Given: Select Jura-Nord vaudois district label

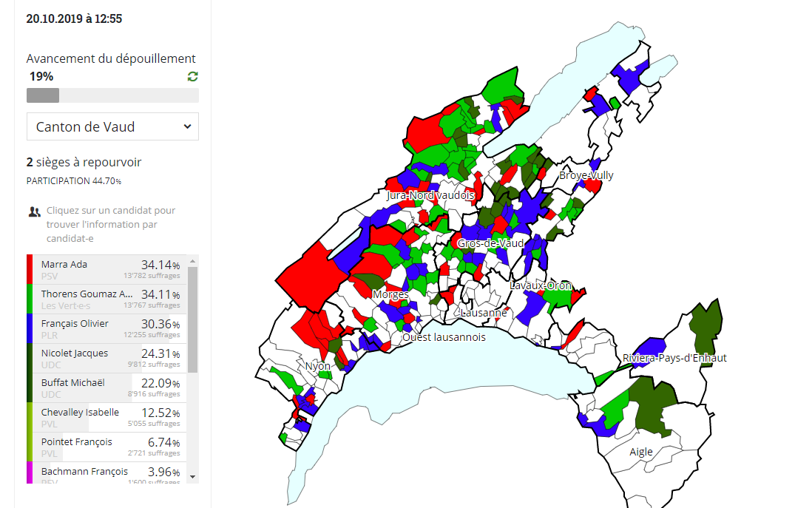Looking at the screenshot, I should (x=430, y=195).
